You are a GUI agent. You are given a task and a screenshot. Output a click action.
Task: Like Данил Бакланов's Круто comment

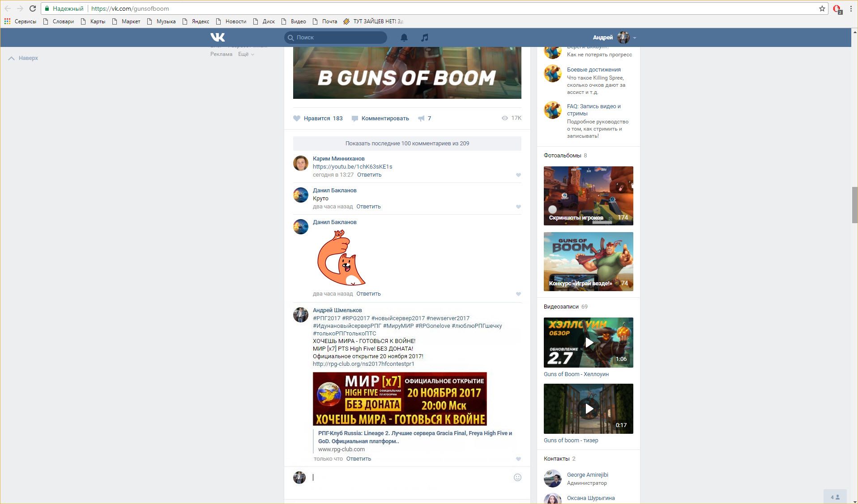point(518,207)
